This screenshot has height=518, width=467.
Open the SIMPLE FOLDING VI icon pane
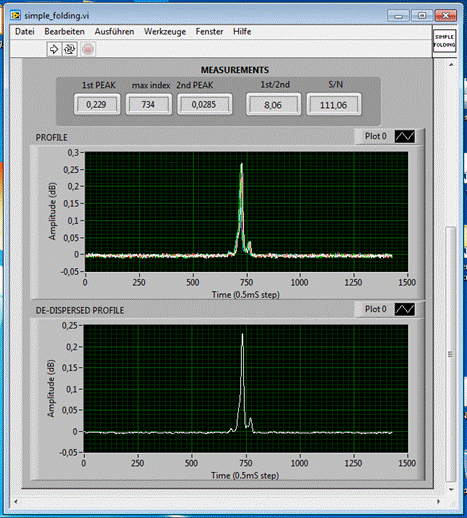[x=444, y=41]
